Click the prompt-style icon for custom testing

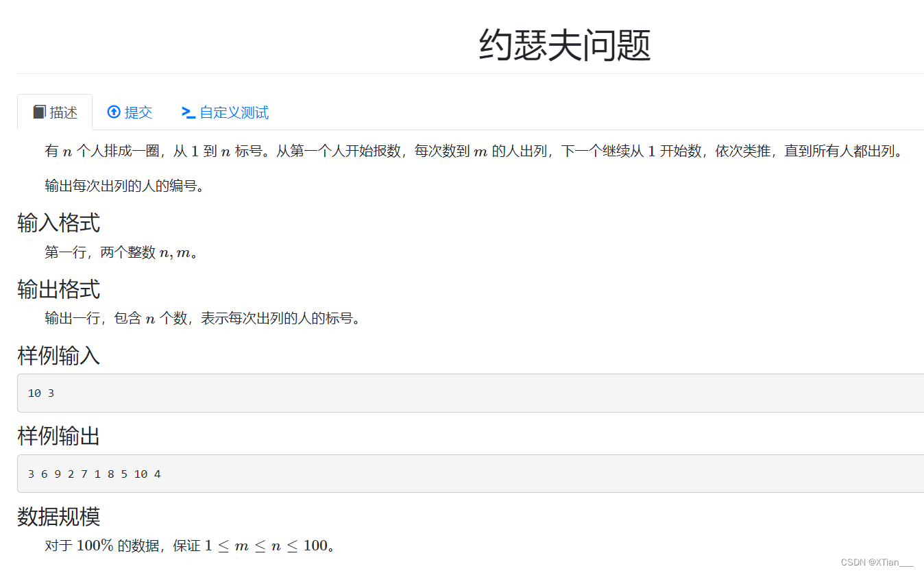[x=187, y=112]
